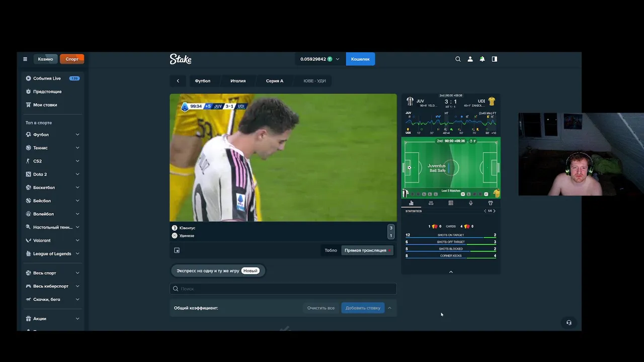This screenshot has height=362, width=644.
Task: Click the Удинезе team name below video
Action: coord(187,236)
